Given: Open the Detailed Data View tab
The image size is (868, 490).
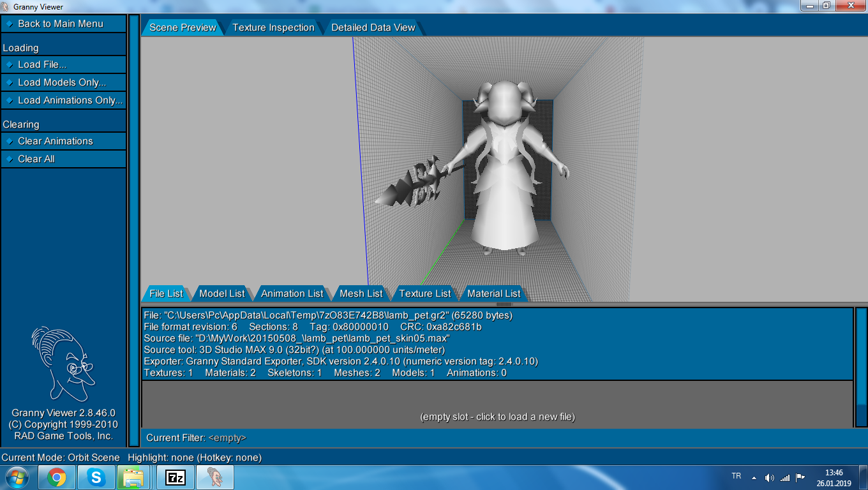Looking at the screenshot, I should [373, 27].
